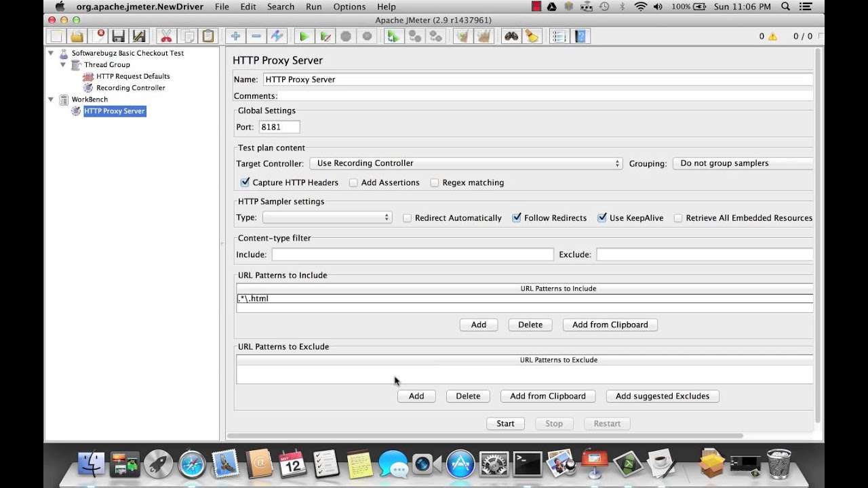Click Delete under URL Patterns to Exclude
Viewport: 868px width, 488px height.
tap(468, 396)
